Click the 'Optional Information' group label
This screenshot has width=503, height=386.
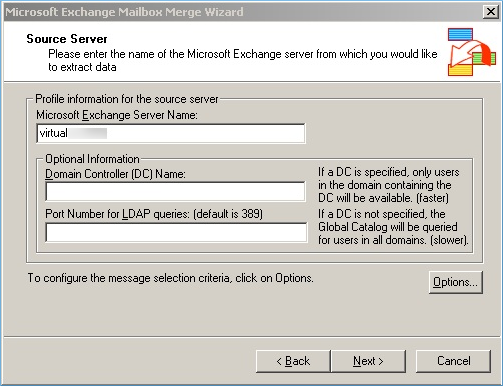pos(92,159)
